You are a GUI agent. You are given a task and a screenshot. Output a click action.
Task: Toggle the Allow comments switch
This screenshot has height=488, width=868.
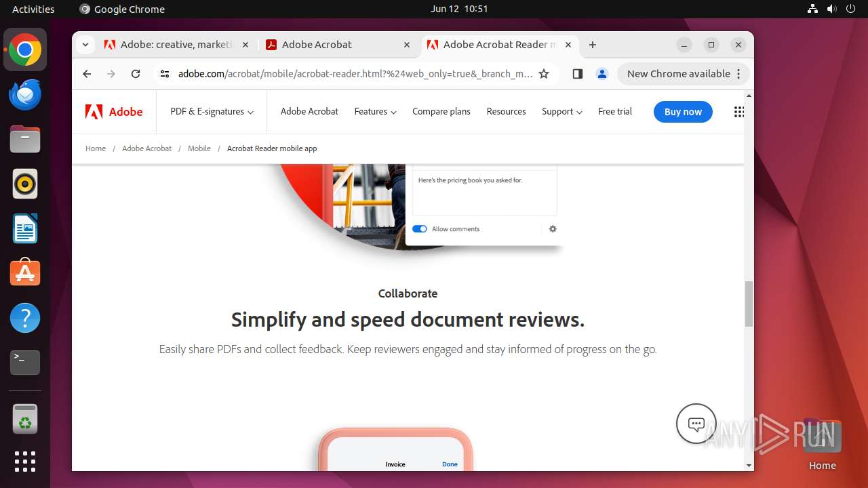tap(420, 229)
